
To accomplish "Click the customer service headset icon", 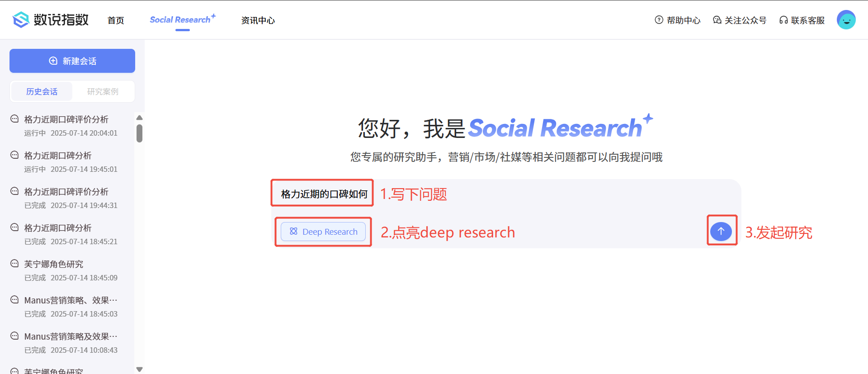I will pos(783,20).
